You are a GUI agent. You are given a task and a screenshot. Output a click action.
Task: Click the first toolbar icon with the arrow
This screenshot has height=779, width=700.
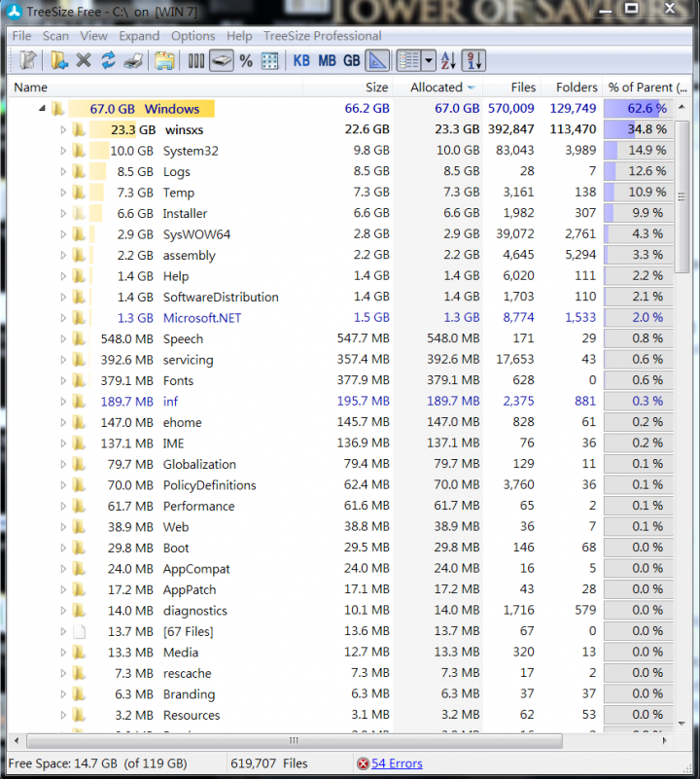28,60
